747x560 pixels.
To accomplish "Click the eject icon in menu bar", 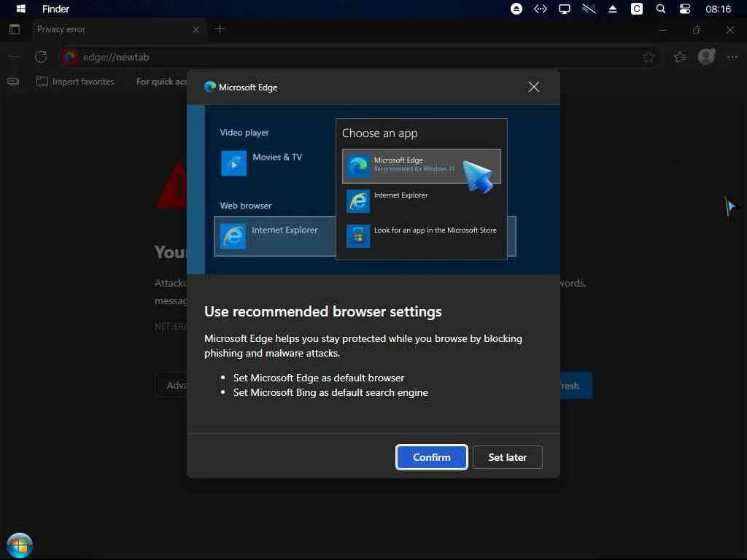I will click(x=516, y=9).
